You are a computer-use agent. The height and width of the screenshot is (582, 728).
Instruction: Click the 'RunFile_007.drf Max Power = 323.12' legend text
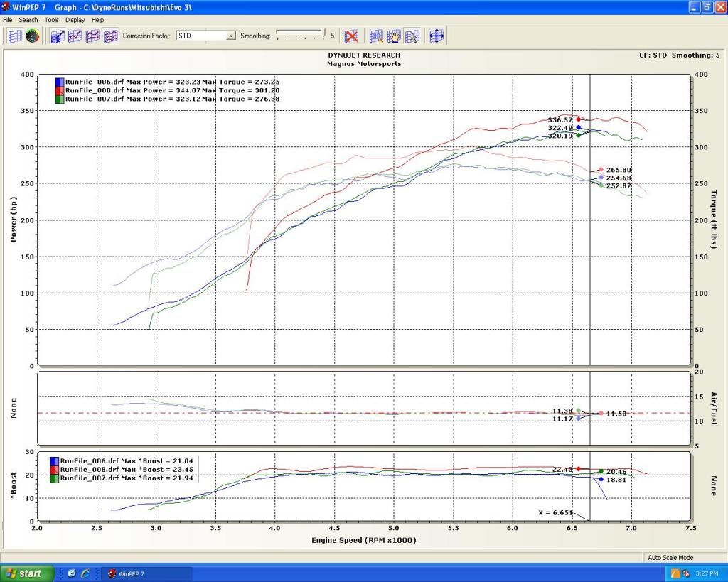click(133, 99)
